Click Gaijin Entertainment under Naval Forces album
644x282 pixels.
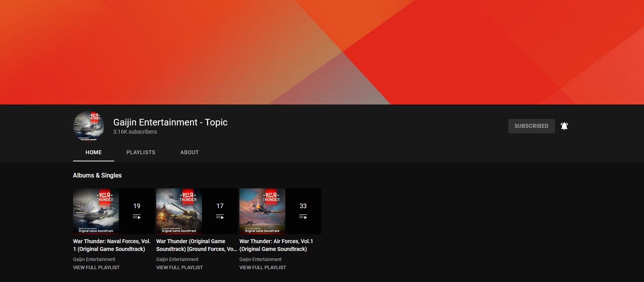point(94,259)
